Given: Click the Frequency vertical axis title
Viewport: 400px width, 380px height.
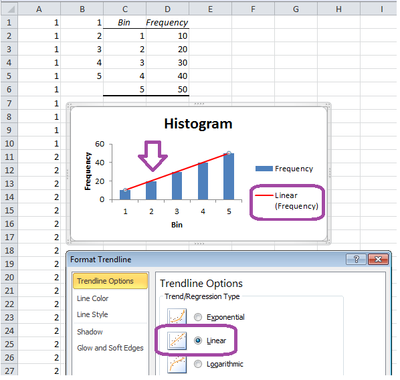Looking at the screenshot, I should coord(88,171).
